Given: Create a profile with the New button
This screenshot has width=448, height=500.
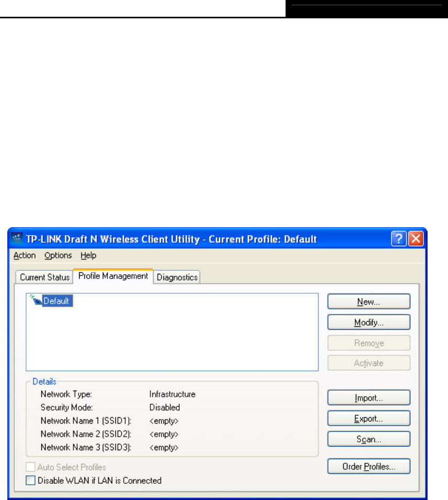Looking at the screenshot, I should point(368,302).
